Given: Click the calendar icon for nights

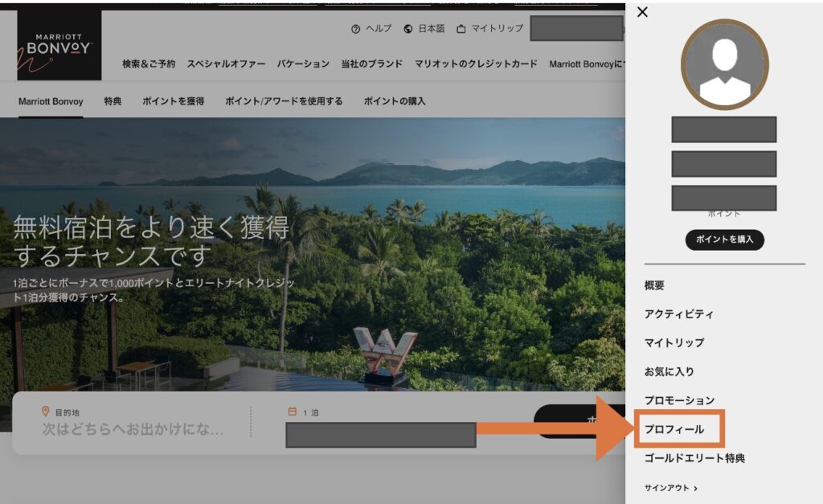Looking at the screenshot, I should click(293, 412).
